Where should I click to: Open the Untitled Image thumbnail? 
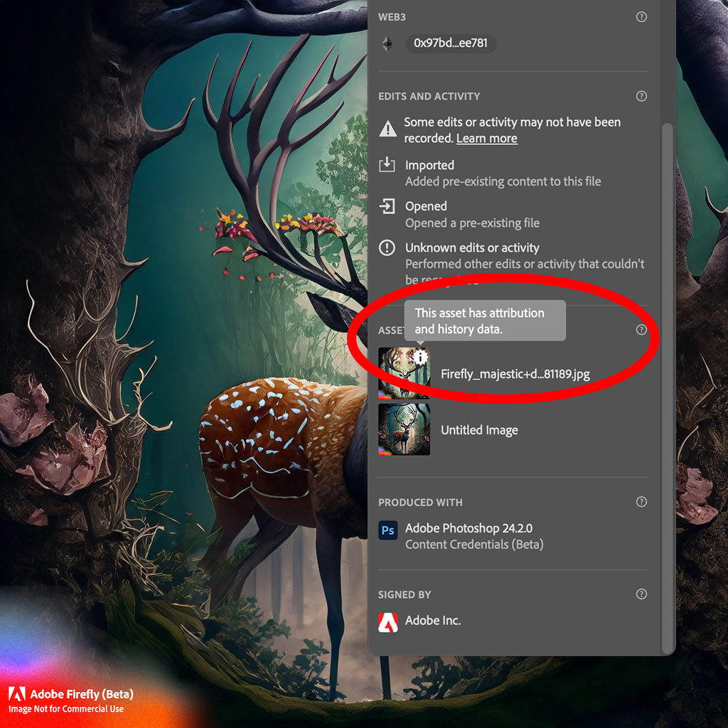click(x=404, y=429)
